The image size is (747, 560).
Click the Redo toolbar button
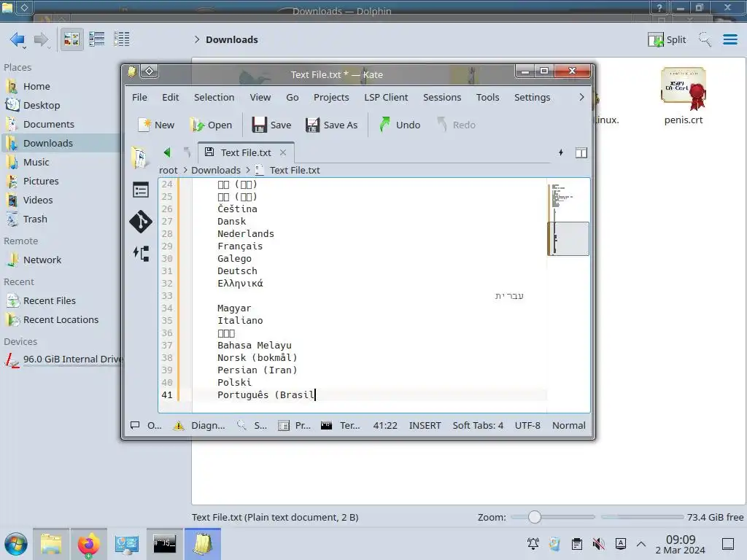pyautogui.click(x=456, y=125)
